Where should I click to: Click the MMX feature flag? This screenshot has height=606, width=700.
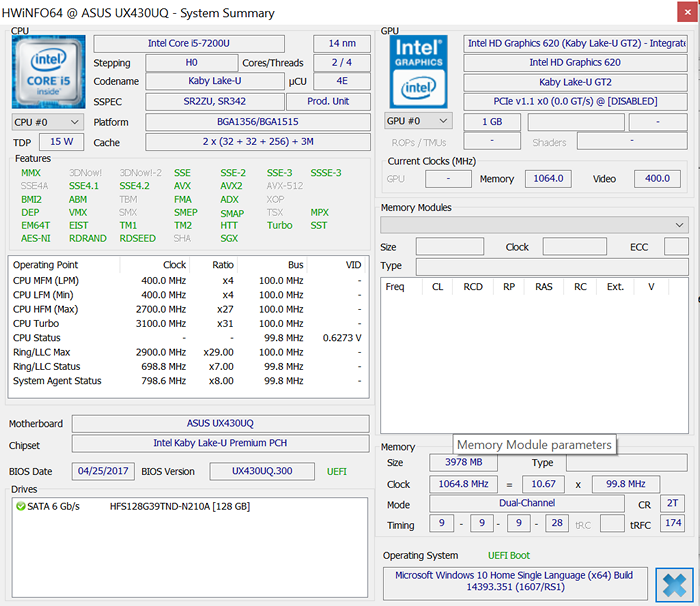(31, 173)
